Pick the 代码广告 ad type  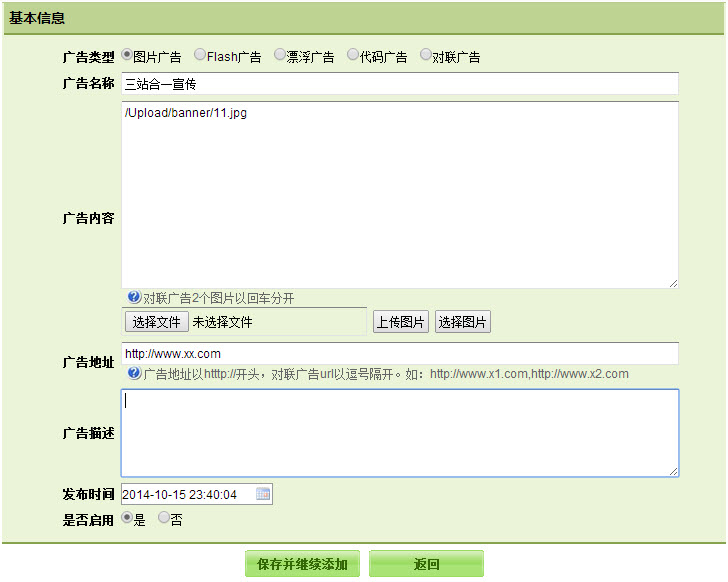click(x=353, y=55)
